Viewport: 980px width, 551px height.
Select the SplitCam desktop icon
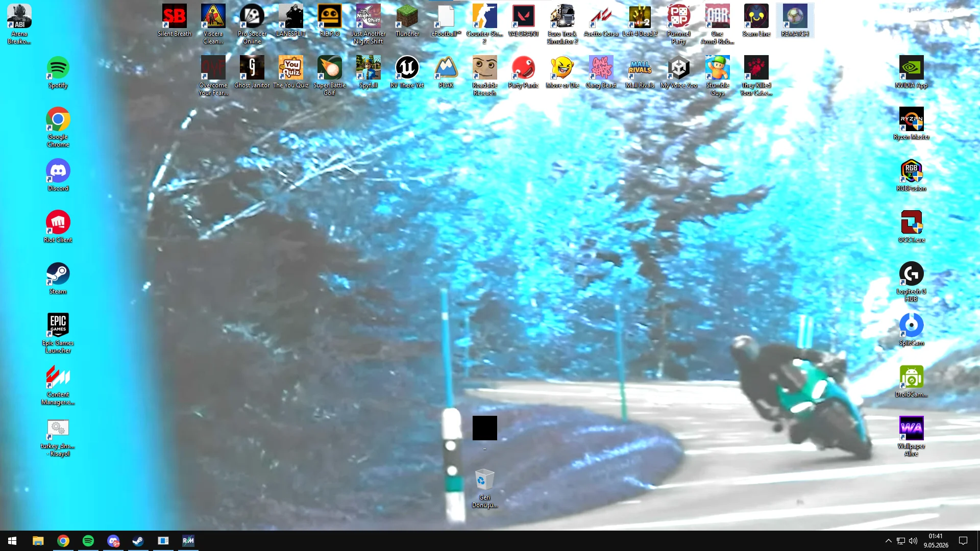click(912, 330)
